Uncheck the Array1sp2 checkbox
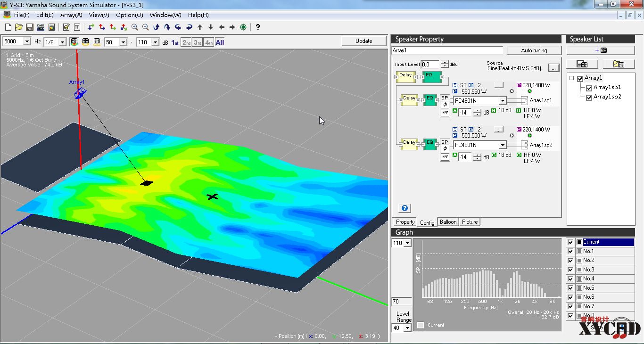The image size is (644, 344). coord(589,97)
